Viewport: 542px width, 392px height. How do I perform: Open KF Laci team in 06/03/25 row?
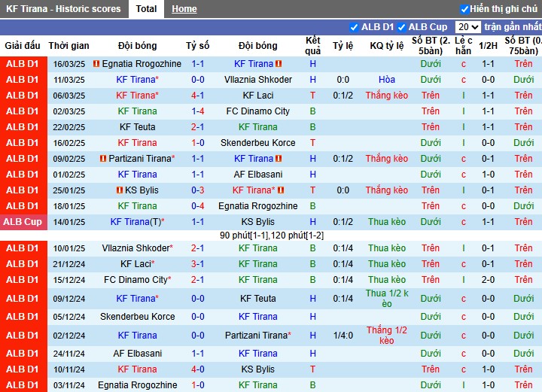(258, 96)
